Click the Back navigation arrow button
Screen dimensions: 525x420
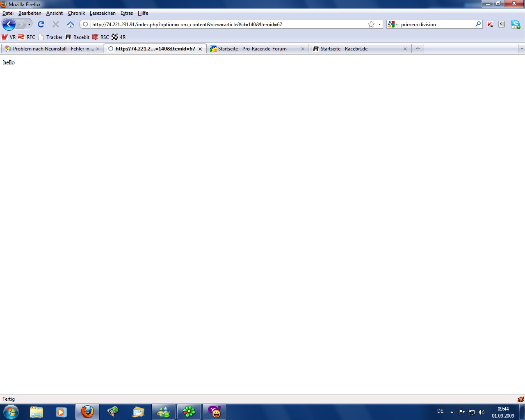click(x=9, y=24)
